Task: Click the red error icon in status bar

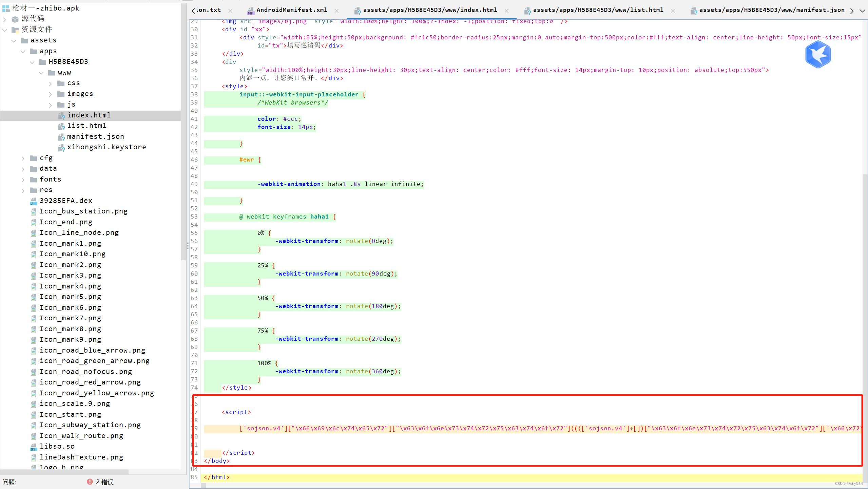Action: (90, 482)
